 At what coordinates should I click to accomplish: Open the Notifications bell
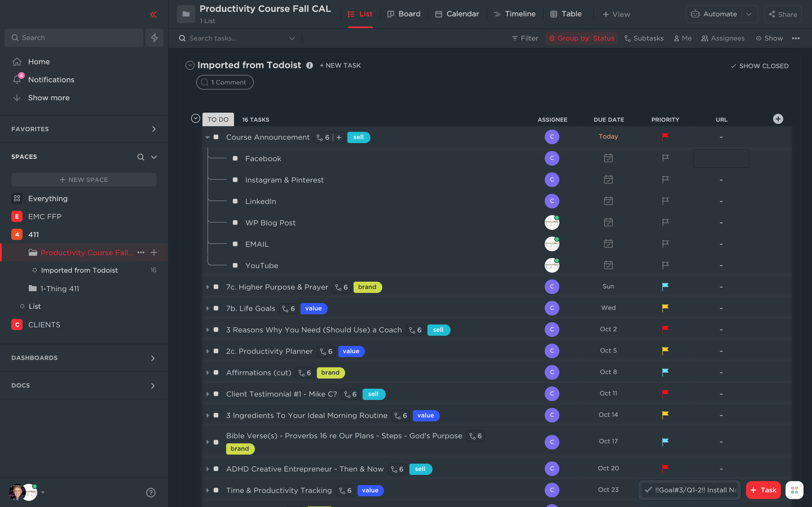click(17, 79)
